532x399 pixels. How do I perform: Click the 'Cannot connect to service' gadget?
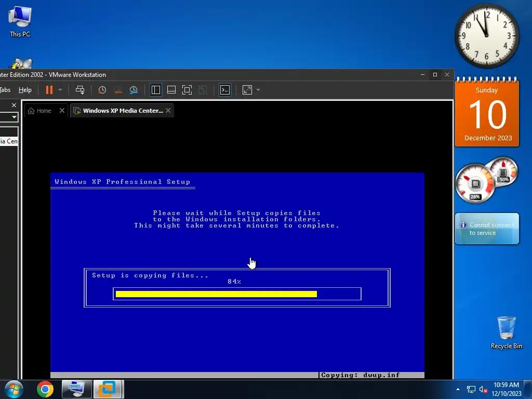(x=487, y=229)
